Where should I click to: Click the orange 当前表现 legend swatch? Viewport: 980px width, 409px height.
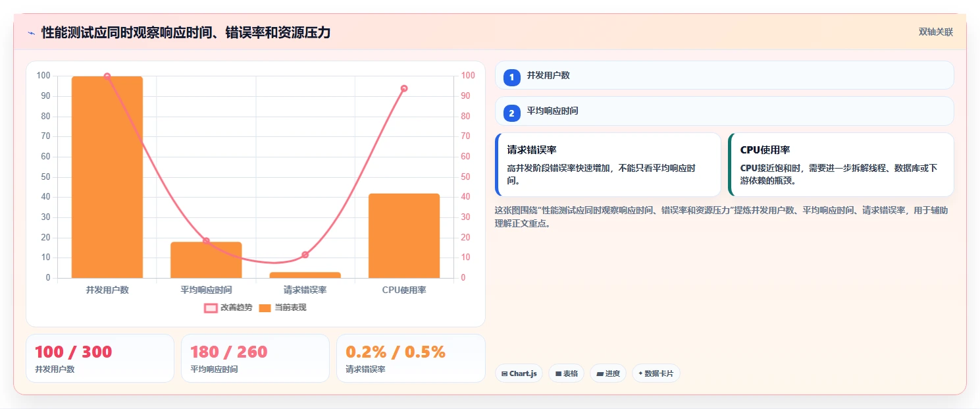point(265,308)
